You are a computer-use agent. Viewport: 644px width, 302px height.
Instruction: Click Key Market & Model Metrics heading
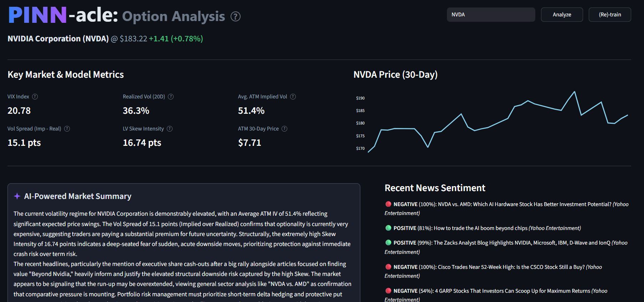[66, 75]
